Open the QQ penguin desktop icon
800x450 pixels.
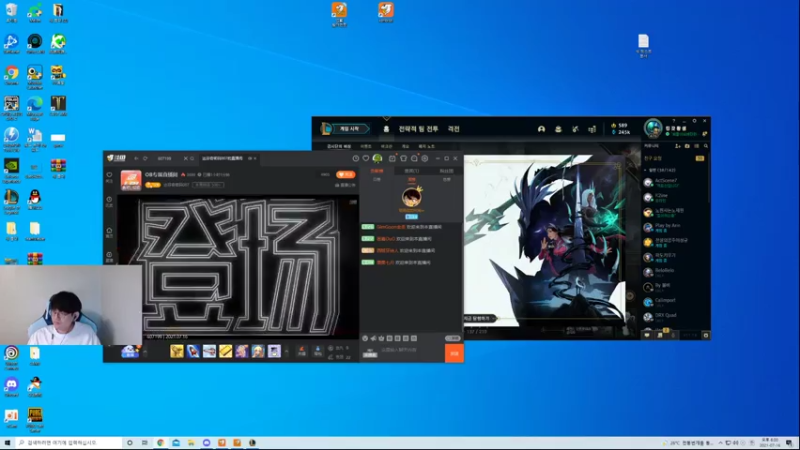point(35,199)
